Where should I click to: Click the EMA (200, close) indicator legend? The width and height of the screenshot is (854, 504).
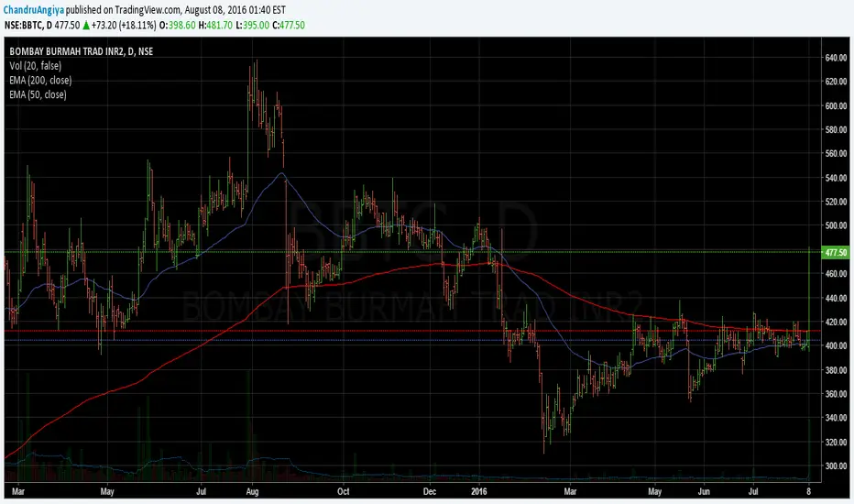point(40,80)
